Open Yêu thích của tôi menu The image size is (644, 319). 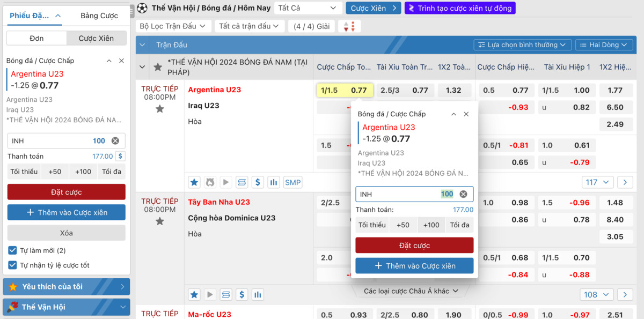point(67,287)
